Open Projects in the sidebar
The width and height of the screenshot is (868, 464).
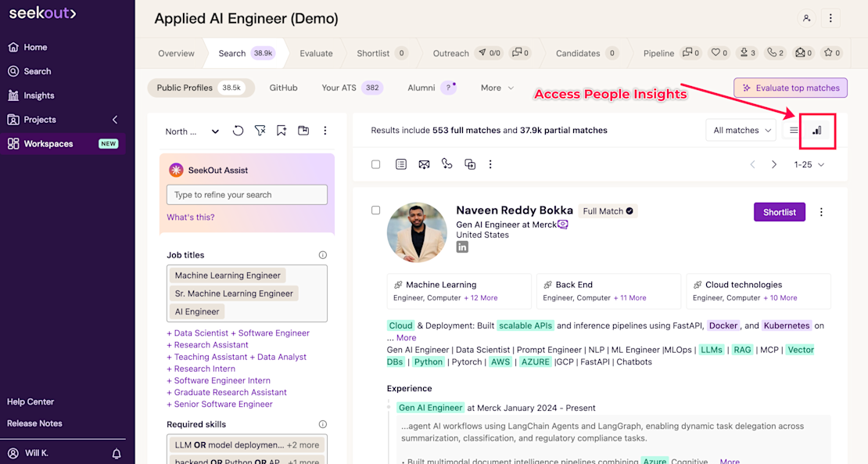[x=32, y=120]
